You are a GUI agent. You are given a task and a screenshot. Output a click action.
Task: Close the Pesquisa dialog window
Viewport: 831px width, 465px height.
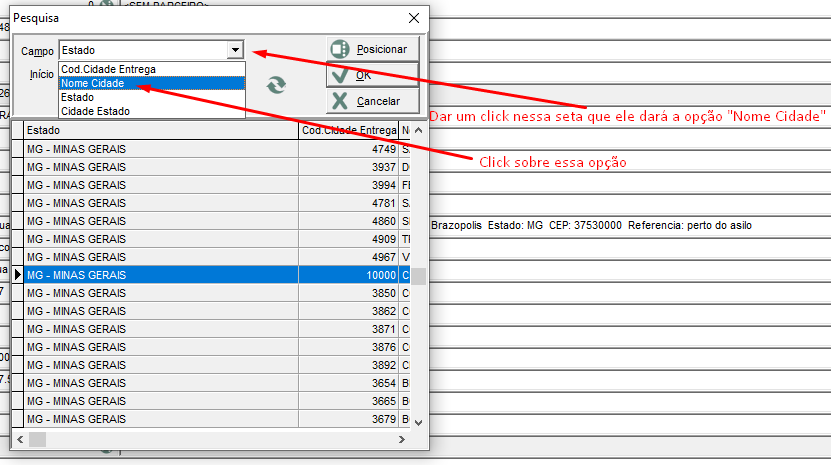tap(414, 18)
